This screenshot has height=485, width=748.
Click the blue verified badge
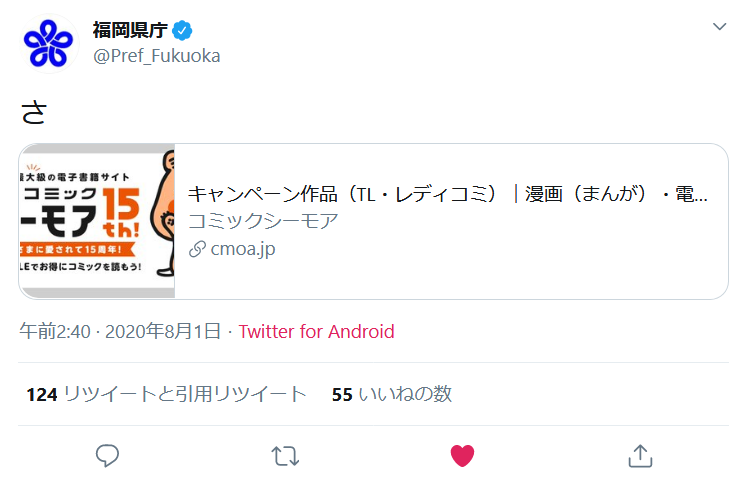click(183, 29)
